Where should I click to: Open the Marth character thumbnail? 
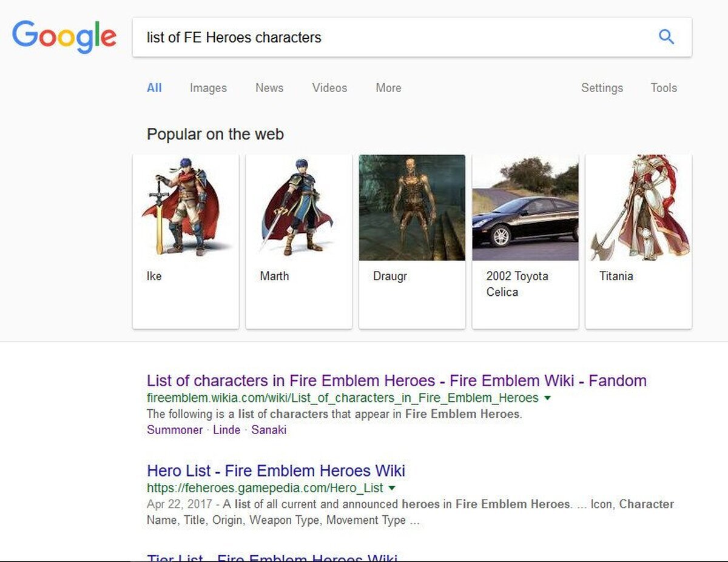298,207
